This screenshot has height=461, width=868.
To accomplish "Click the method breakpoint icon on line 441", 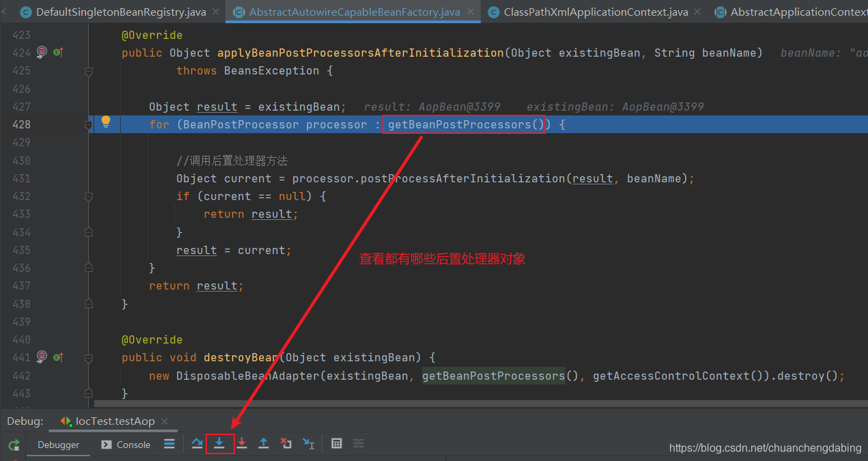I will tap(42, 357).
